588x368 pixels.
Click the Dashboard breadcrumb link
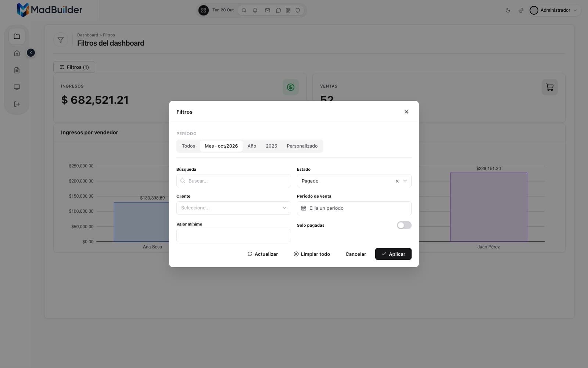[x=87, y=35]
